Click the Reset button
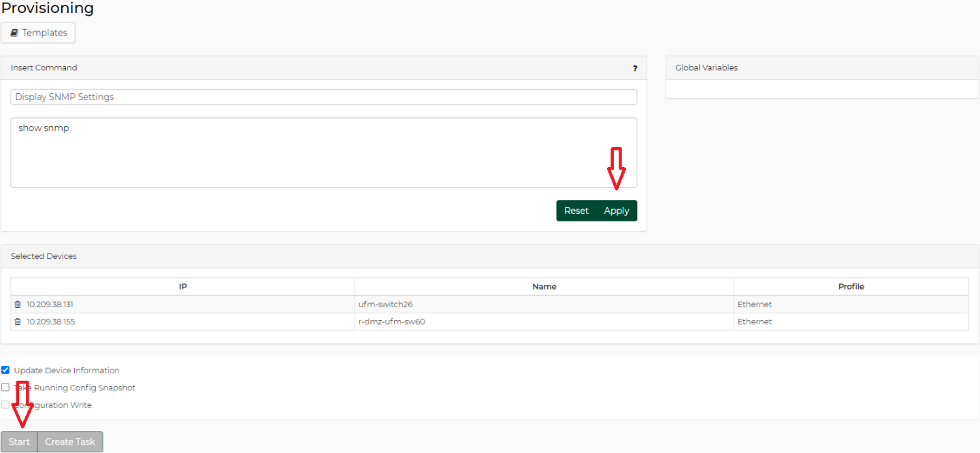The height and width of the screenshot is (453, 980). pos(576,210)
